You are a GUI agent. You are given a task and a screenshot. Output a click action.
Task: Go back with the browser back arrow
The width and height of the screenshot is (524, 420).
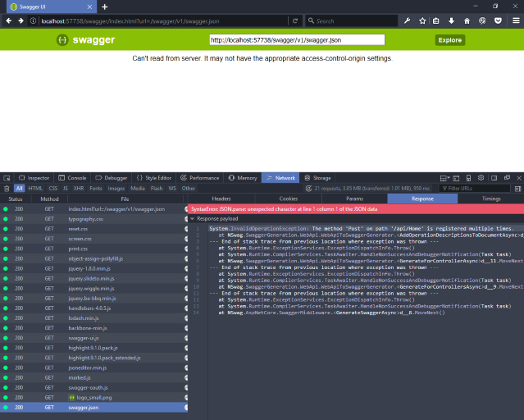9,21
